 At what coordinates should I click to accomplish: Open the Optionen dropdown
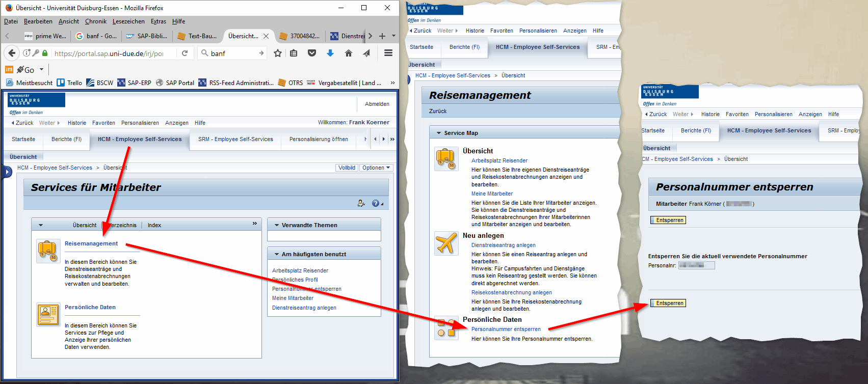[x=376, y=168]
